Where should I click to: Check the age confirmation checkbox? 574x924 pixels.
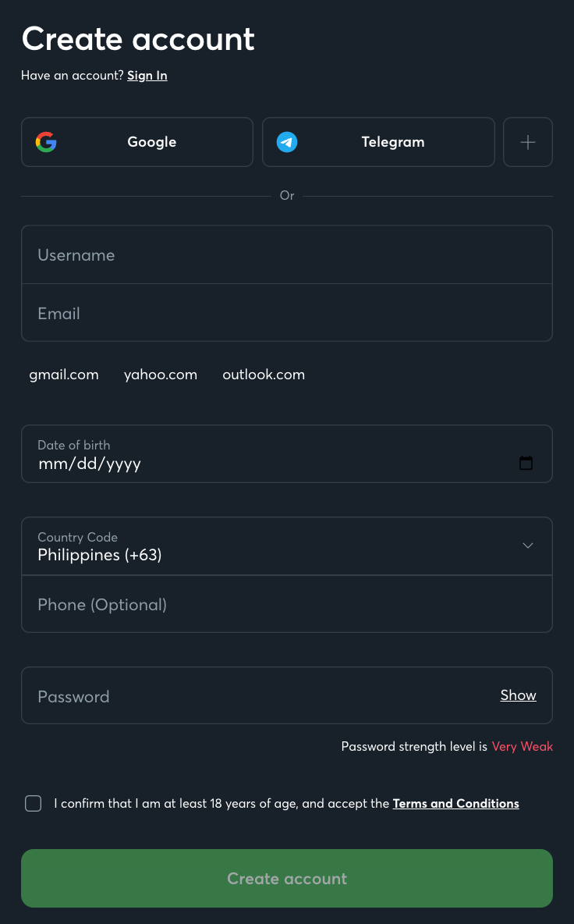click(x=33, y=803)
